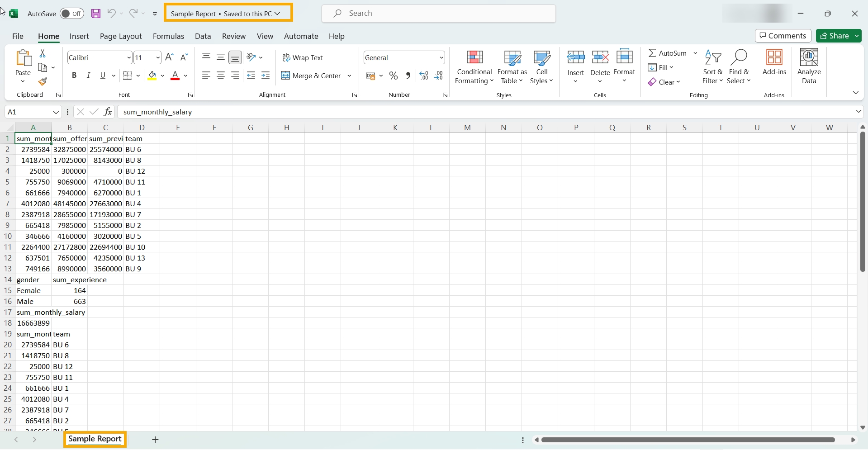Switch to the Page Layout tab
868x450 pixels.
pos(121,36)
